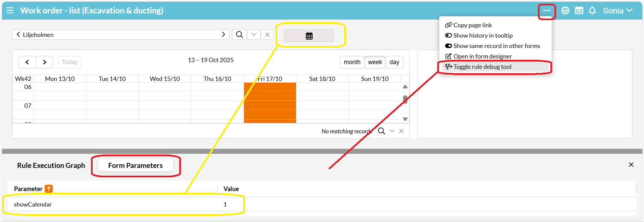Image resolution: width=644 pixels, height=222 pixels.
Task: Go to next week in calendar
Action: (x=44, y=62)
